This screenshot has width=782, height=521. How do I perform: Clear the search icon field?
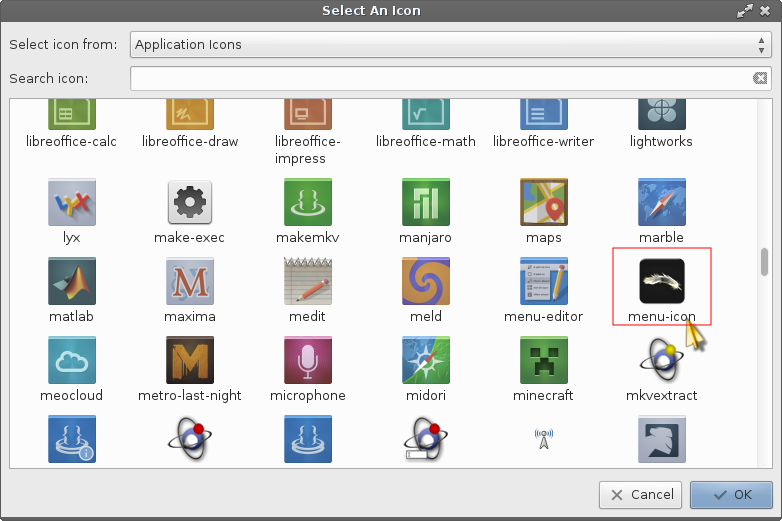pyautogui.click(x=760, y=78)
